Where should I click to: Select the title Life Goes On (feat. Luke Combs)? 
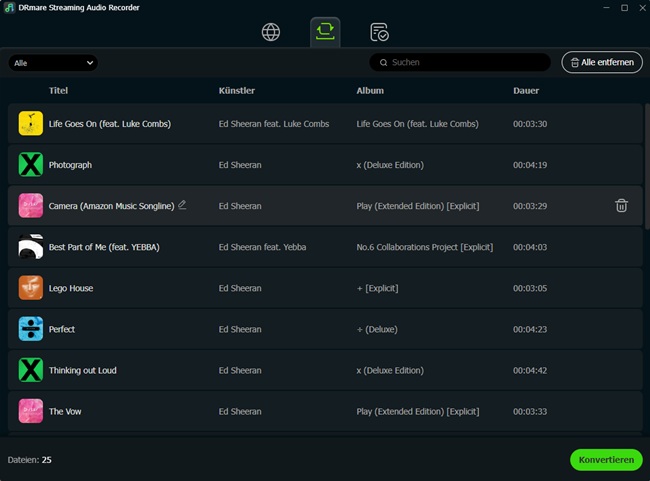pyautogui.click(x=110, y=124)
